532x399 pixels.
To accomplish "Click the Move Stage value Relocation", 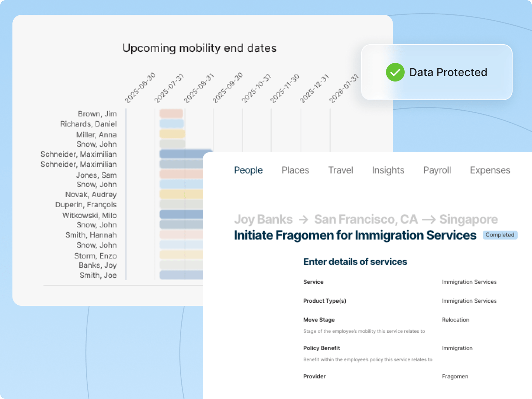I will click(456, 320).
